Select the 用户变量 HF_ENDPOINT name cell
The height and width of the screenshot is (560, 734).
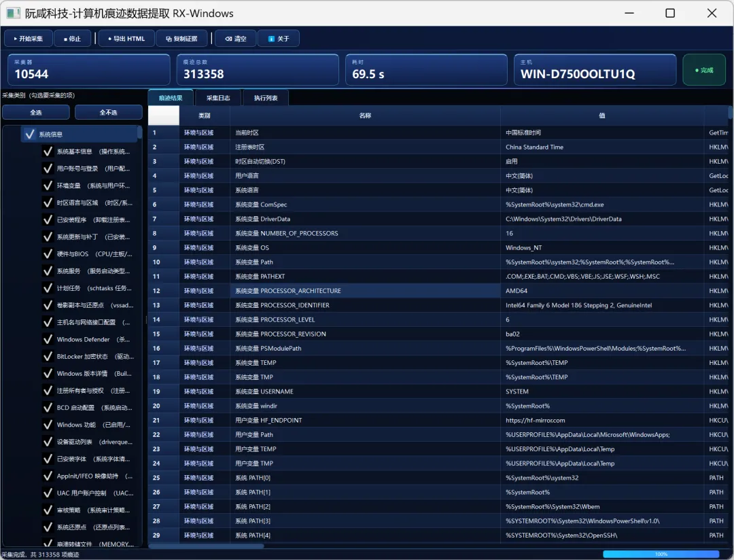[365, 421]
